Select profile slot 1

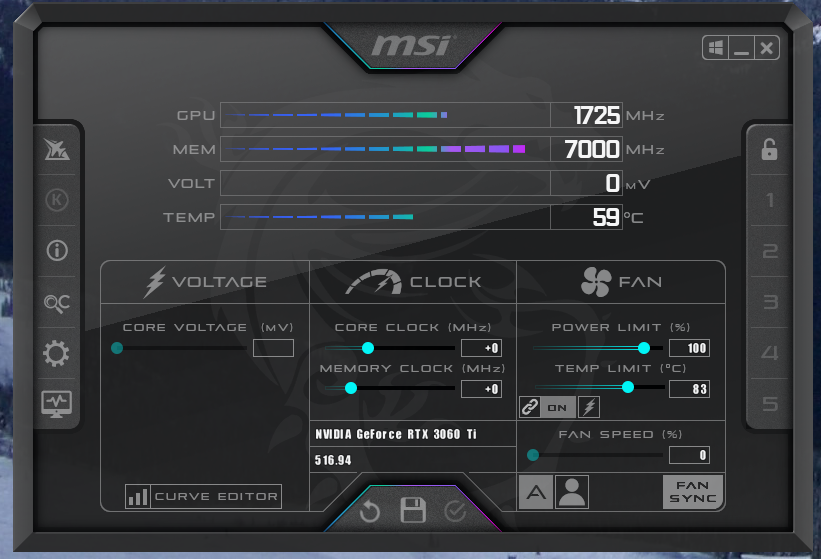pos(769,200)
